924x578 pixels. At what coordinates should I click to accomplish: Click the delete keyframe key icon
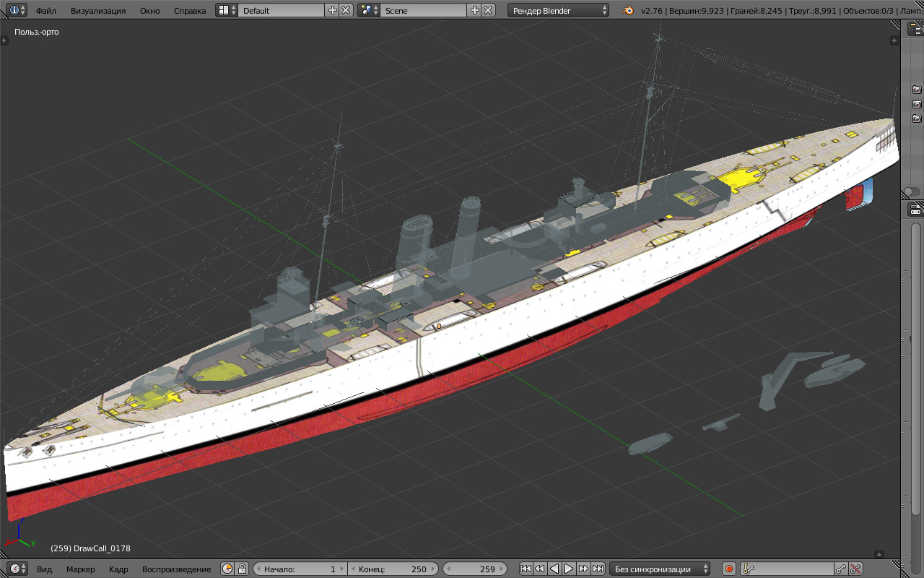855,569
